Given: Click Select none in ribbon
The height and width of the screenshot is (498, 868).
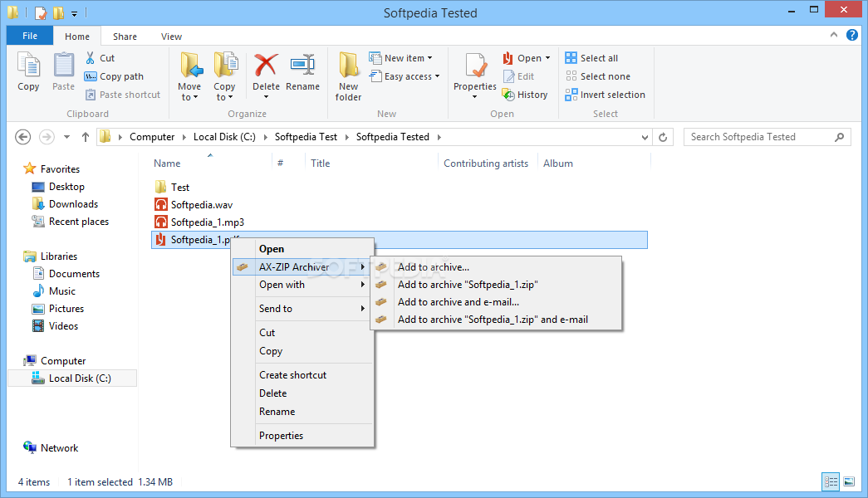Looking at the screenshot, I should pyautogui.click(x=597, y=76).
